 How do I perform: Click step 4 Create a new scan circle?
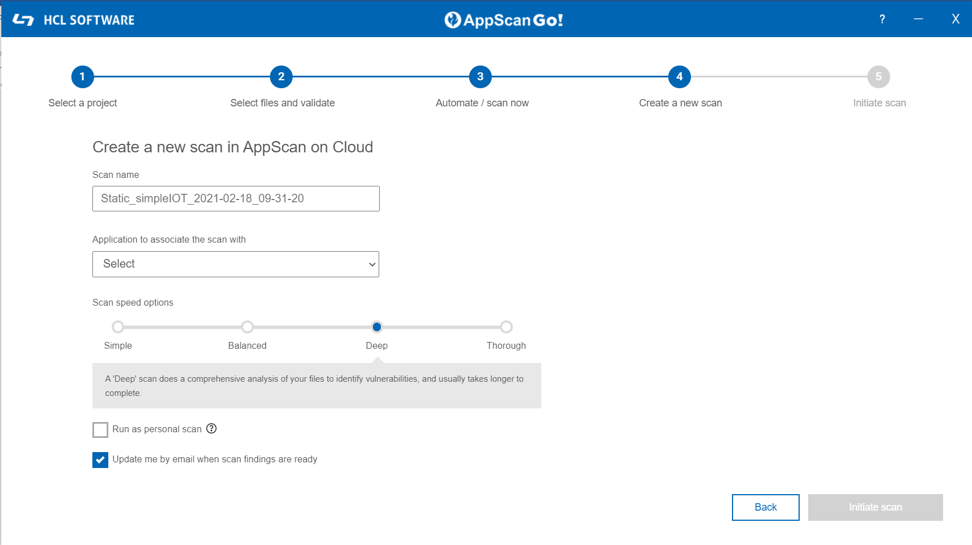pos(679,77)
